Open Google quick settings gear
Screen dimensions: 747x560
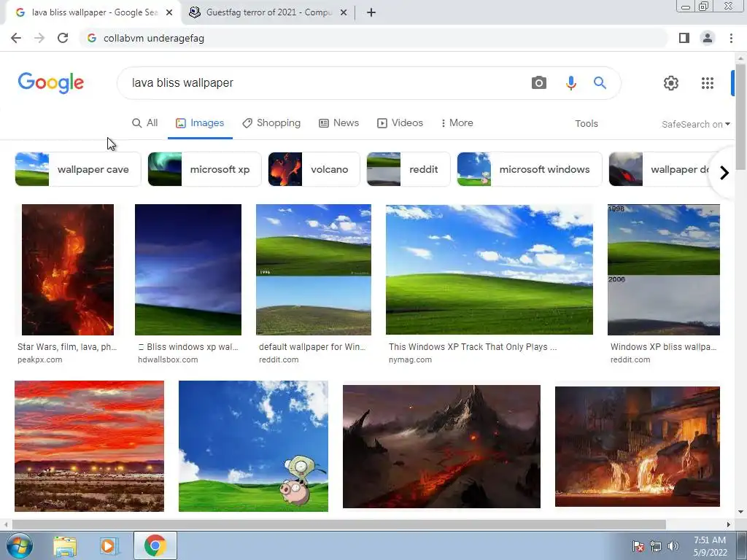coord(671,83)
